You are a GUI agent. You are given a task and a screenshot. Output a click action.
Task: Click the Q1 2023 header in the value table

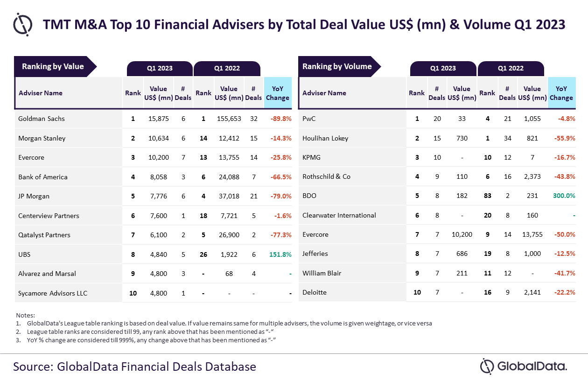160,68
